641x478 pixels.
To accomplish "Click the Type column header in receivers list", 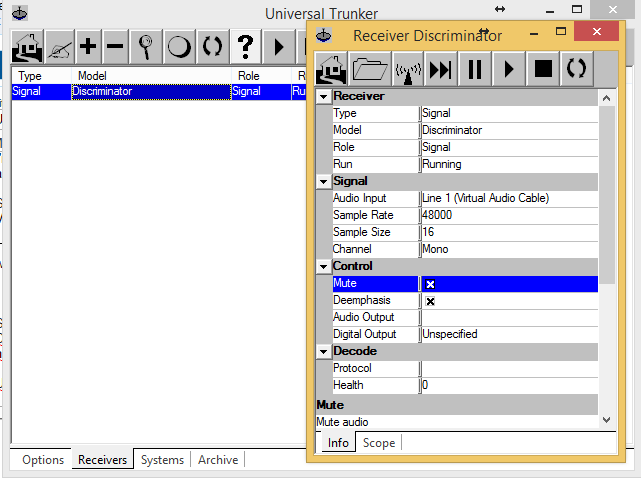I will [42, 76].
